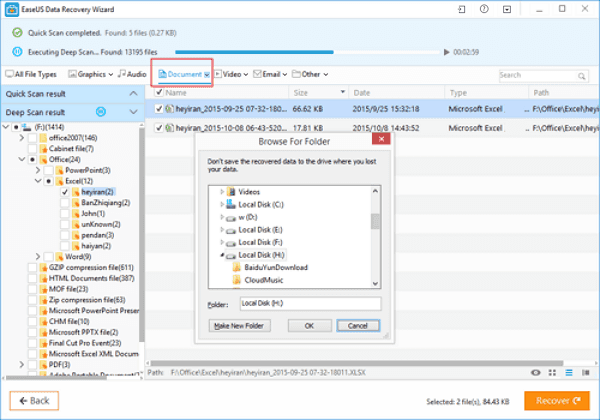The height and width of the screenshot is (420, 600).
Task: Sort files by Size column header
Action: (319, 93)
